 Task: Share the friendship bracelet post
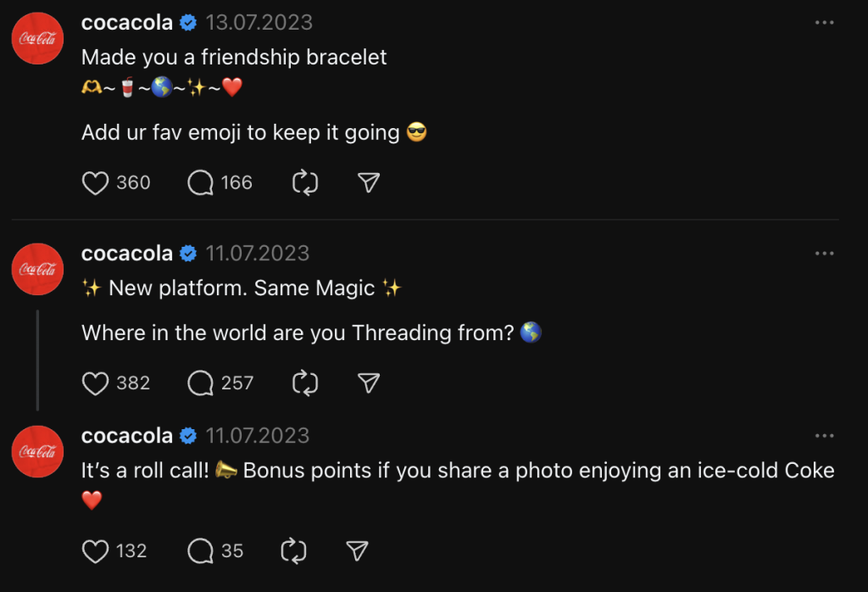pyautogui.click(x=368, y=183)
